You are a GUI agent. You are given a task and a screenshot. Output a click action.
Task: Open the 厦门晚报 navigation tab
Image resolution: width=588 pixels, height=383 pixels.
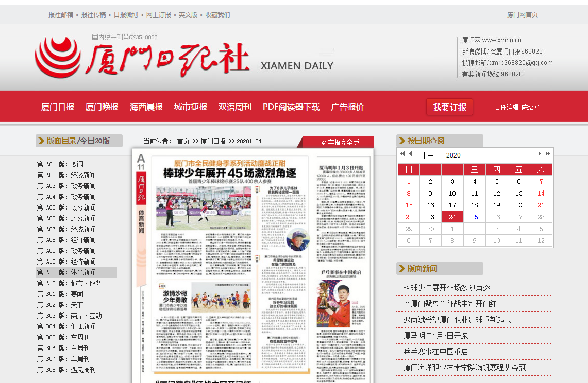[102, 107]
